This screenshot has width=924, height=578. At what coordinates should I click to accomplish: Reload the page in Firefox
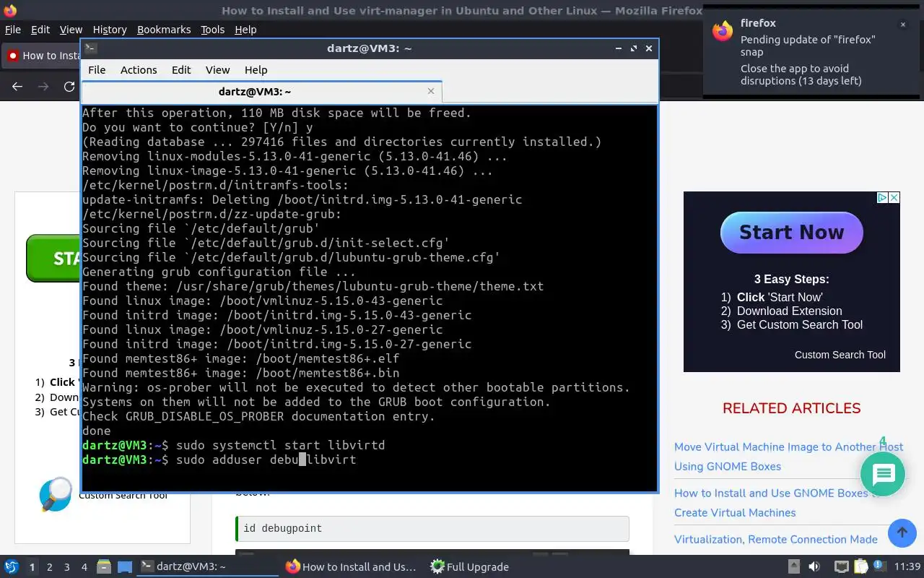click(69, 87)
